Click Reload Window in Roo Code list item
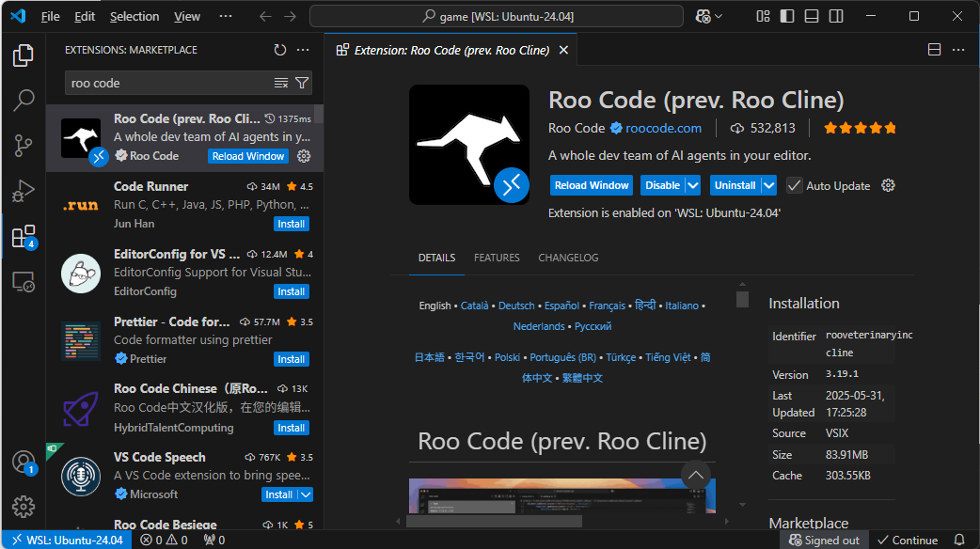 (248, 156)
